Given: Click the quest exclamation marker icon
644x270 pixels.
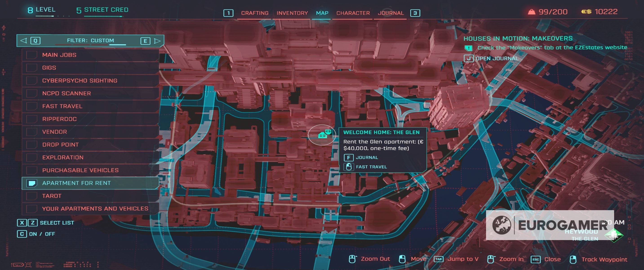Looking at the screenshot, I should tap(468, 48).
